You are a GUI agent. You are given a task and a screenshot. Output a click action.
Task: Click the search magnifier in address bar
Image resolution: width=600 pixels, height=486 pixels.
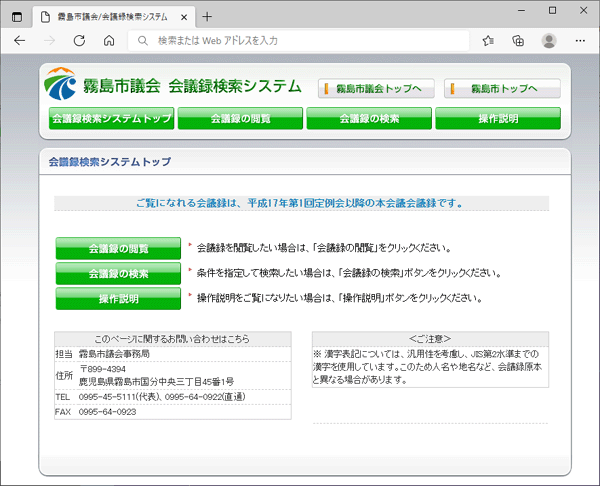click(143, 41)
